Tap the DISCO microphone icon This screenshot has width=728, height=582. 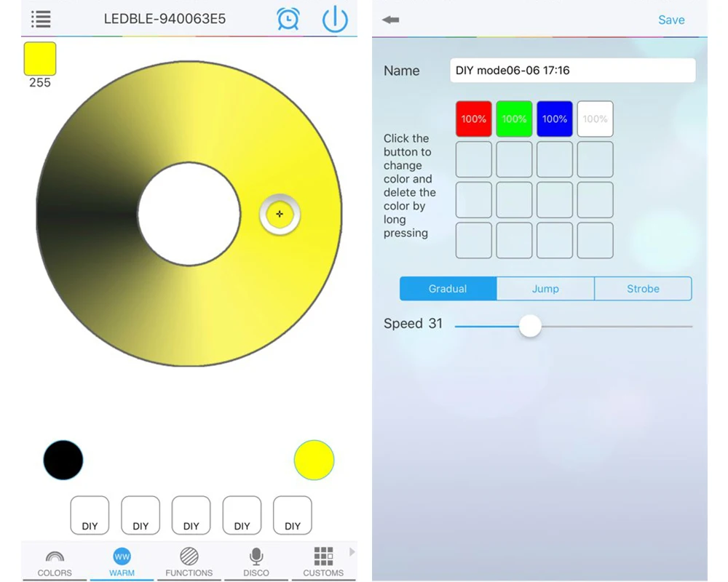256,556
